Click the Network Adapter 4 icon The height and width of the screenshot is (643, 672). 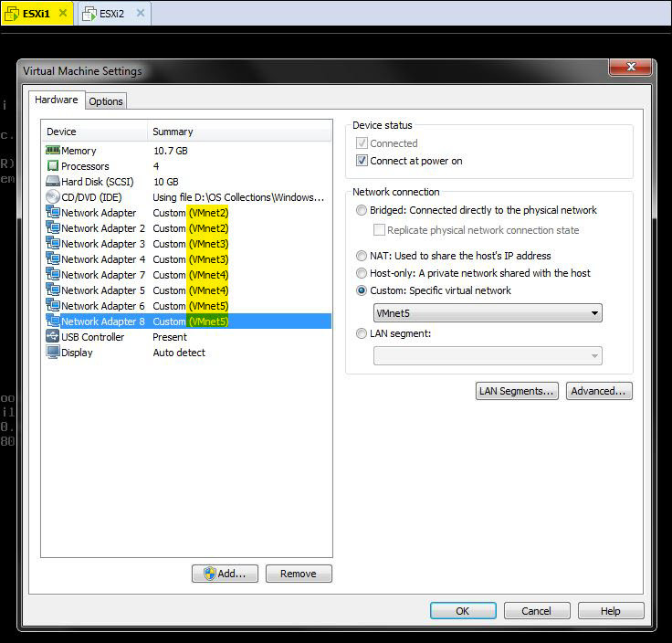coord(53,258)
